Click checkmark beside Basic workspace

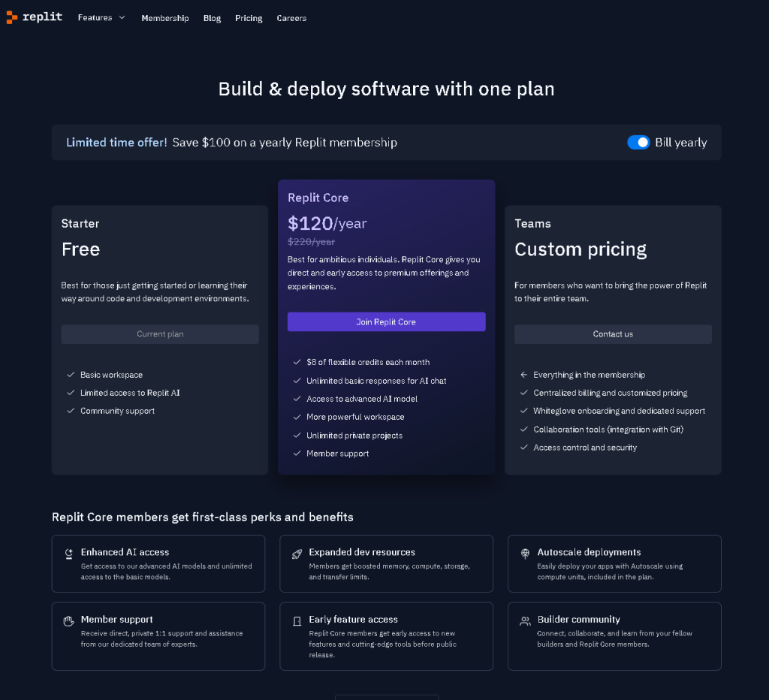click(x=71, y=374)
